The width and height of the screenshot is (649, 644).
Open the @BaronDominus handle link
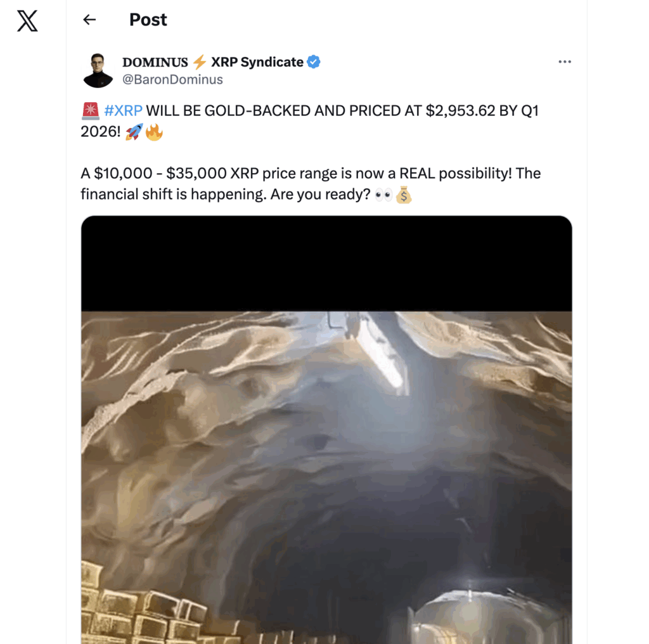tap(172, 80)
